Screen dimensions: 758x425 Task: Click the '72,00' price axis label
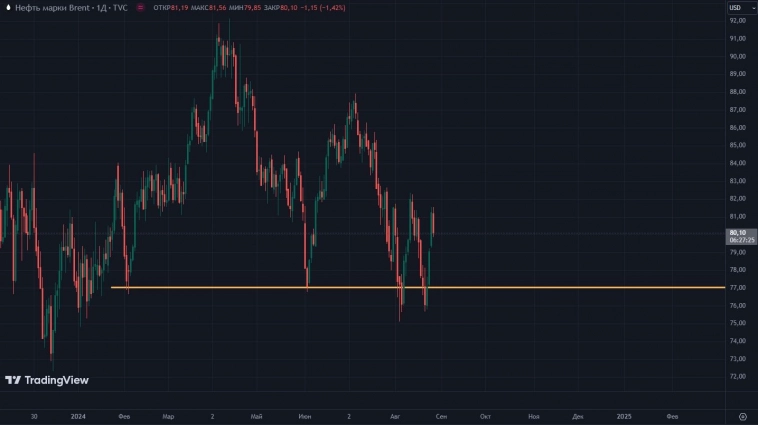click(x=737, y=376)
